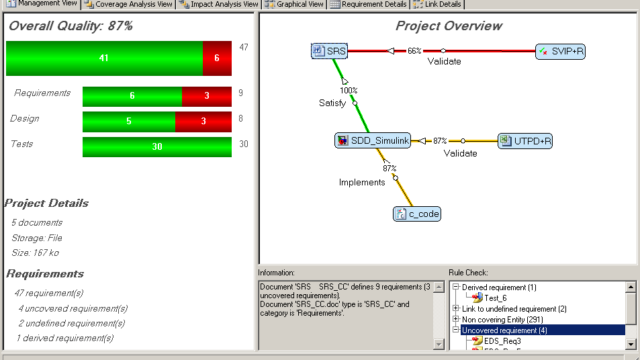Image resolution: width=640 pixels, height=360 pixels.
Task: Select the UTPD+R document node
Action: point(525,141)
